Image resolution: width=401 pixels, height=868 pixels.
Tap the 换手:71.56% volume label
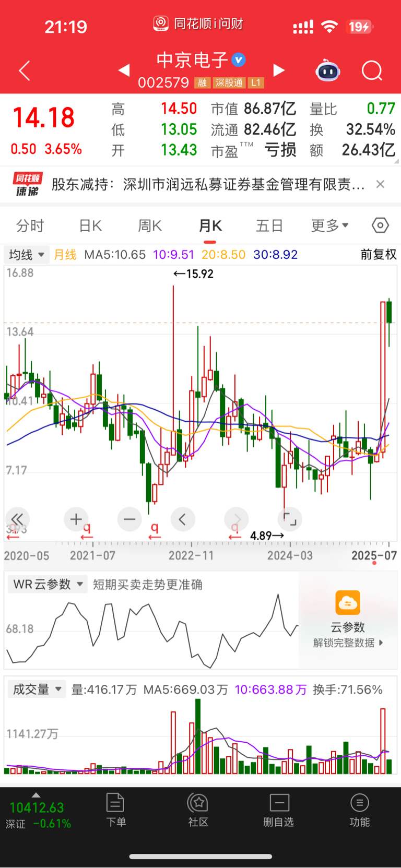[348, 689]
